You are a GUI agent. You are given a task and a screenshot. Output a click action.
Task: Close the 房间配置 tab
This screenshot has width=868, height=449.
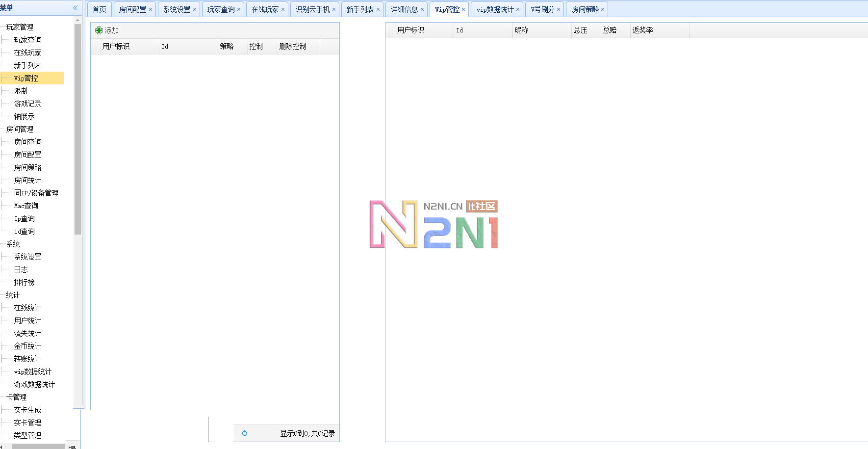[151, 9]
